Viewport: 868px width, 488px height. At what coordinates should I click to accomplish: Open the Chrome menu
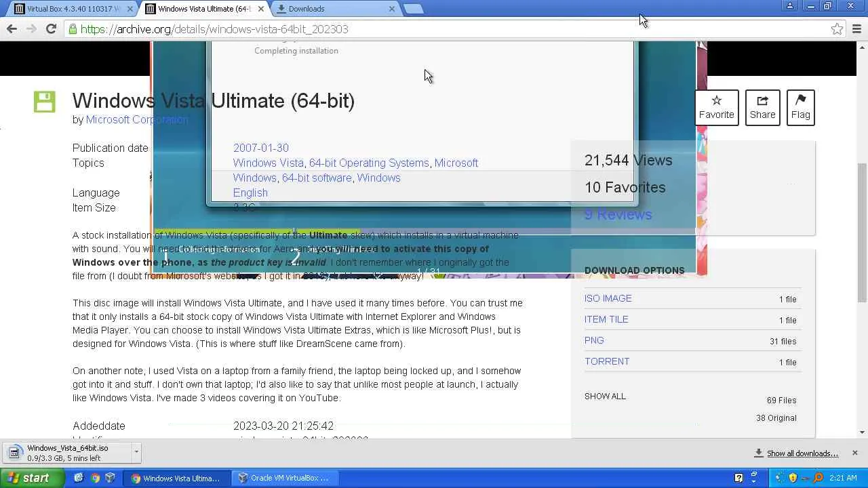pos(856,29)
